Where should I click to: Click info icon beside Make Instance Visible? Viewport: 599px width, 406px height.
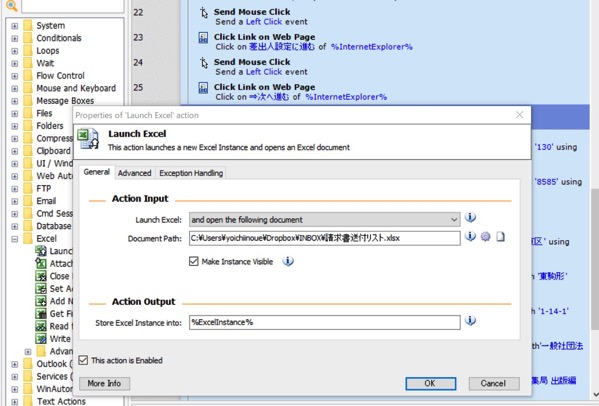tap(288, 261)
